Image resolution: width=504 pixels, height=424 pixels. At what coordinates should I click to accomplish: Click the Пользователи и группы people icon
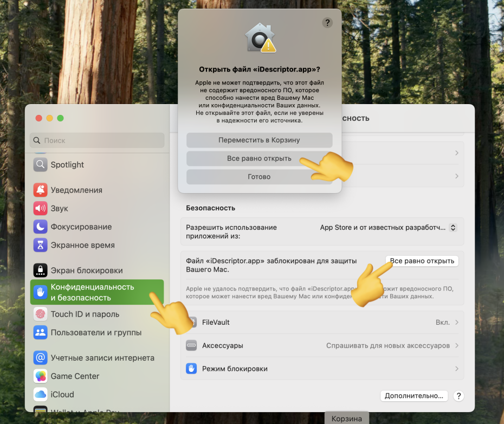click(x=40, y=332)
